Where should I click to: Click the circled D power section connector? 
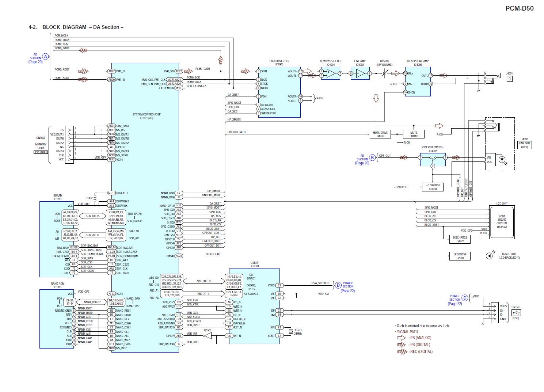338,285
